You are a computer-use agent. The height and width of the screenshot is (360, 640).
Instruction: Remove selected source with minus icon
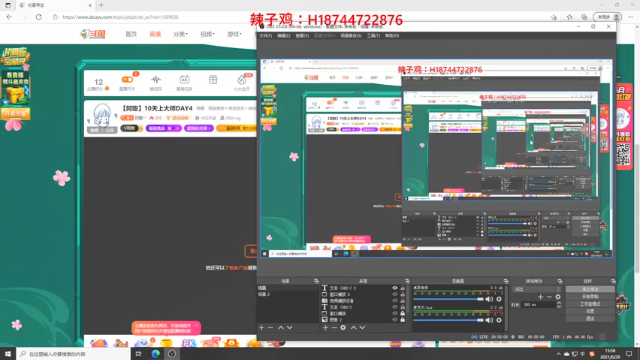(334, 327)
